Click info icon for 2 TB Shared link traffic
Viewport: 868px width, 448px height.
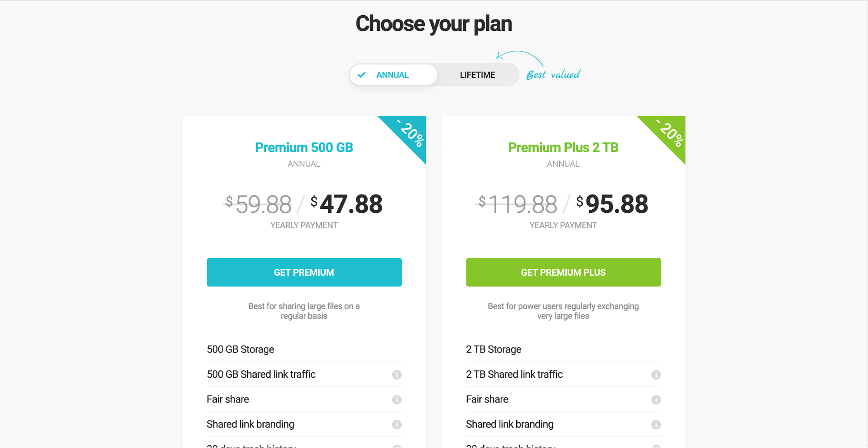click(x=656, y=375)
